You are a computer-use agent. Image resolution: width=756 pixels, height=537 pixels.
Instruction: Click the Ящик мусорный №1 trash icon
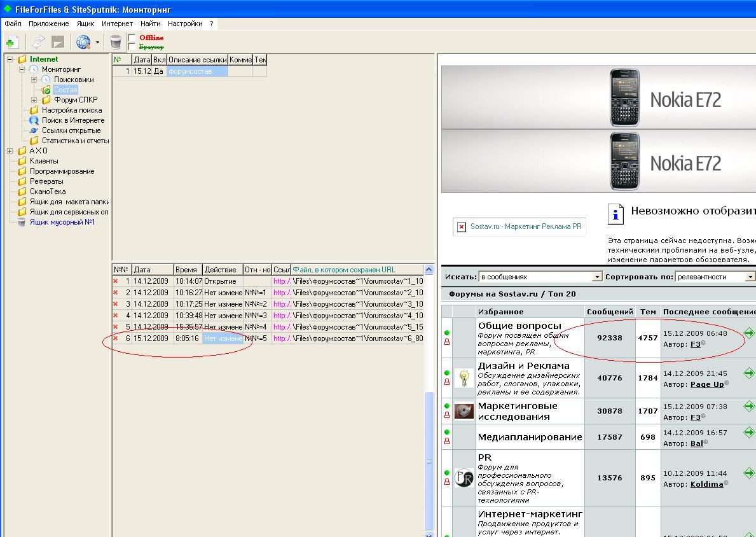click(22, 222)
